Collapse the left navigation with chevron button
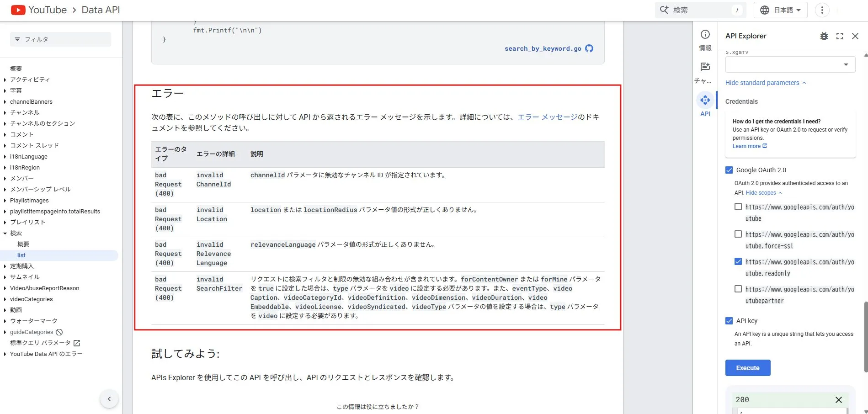This screenshot has height=414, width=868. click(x=109, y=399)
